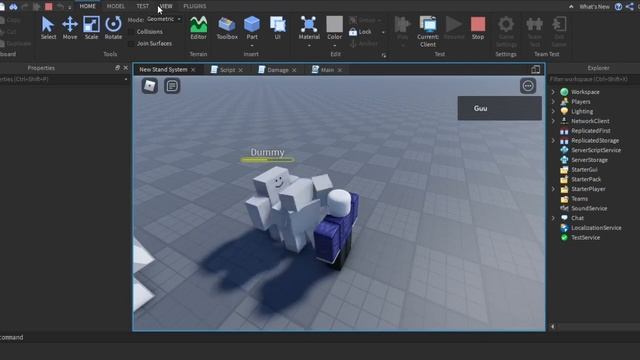Open Game Settings
Viewport: 640px width, 360px height.
tap(506, 32)
